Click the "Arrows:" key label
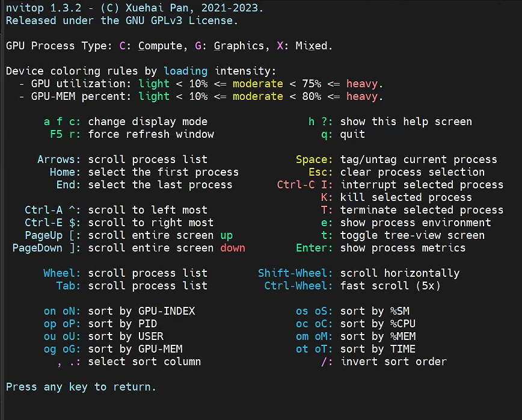 point(60,159)
